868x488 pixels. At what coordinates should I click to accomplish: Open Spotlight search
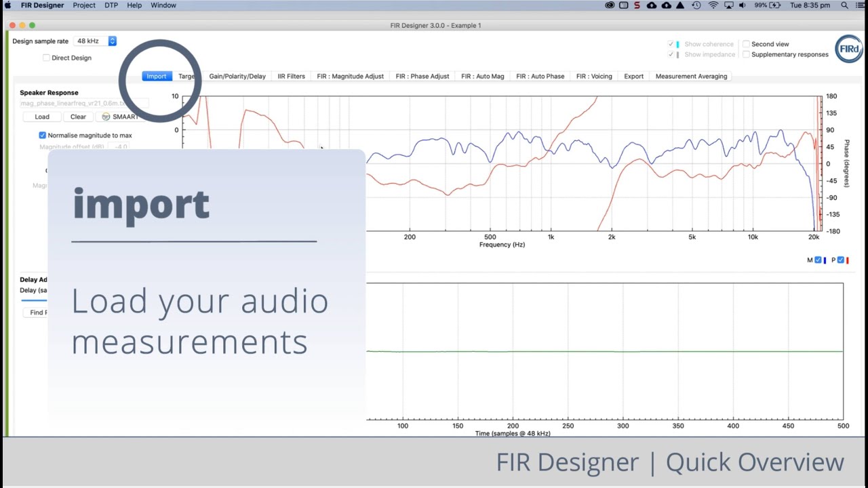coord(844,5)
